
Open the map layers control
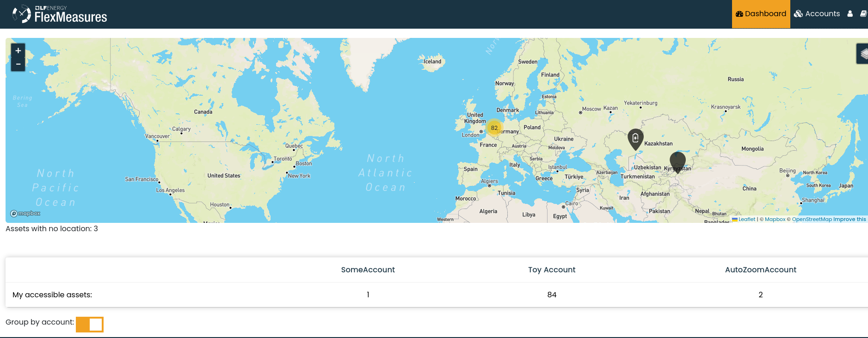coord(863,54)
